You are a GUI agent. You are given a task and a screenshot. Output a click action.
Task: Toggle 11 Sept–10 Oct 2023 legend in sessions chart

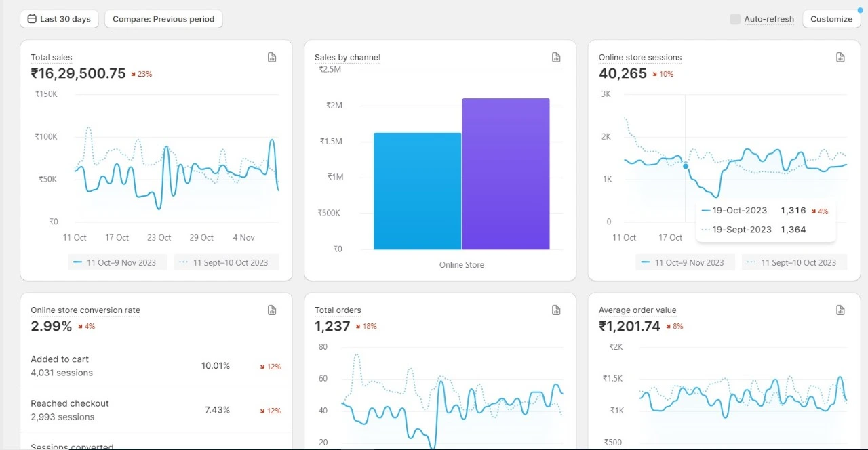[x=791, y=262]
